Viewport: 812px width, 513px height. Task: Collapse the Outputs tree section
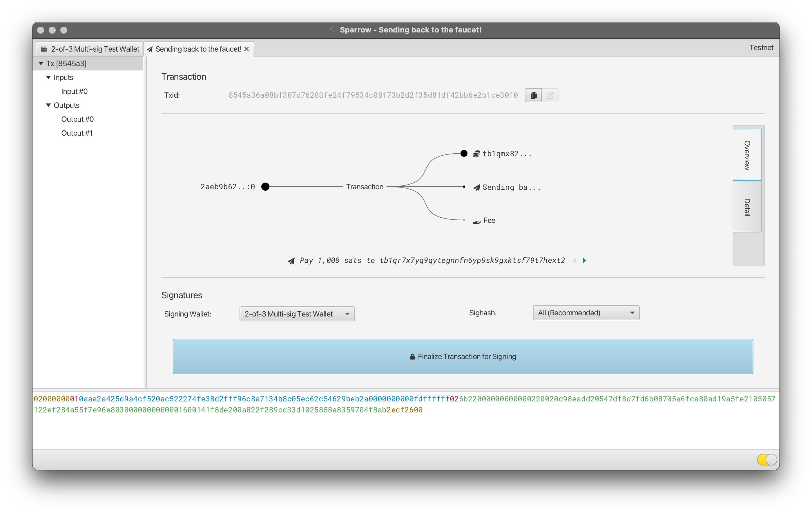(48, 105)
